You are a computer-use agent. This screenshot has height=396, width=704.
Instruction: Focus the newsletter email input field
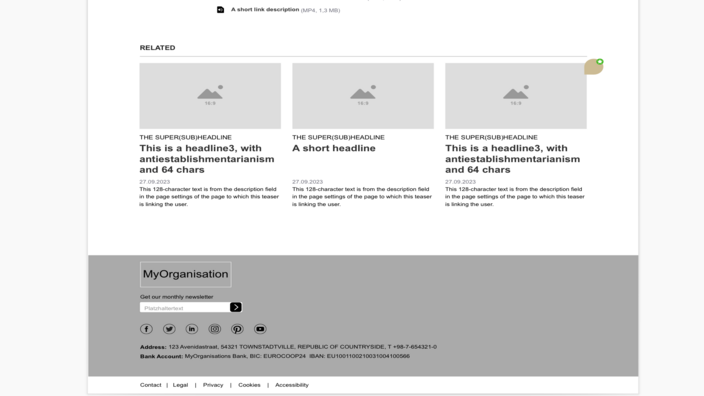(x=185, y=308)
